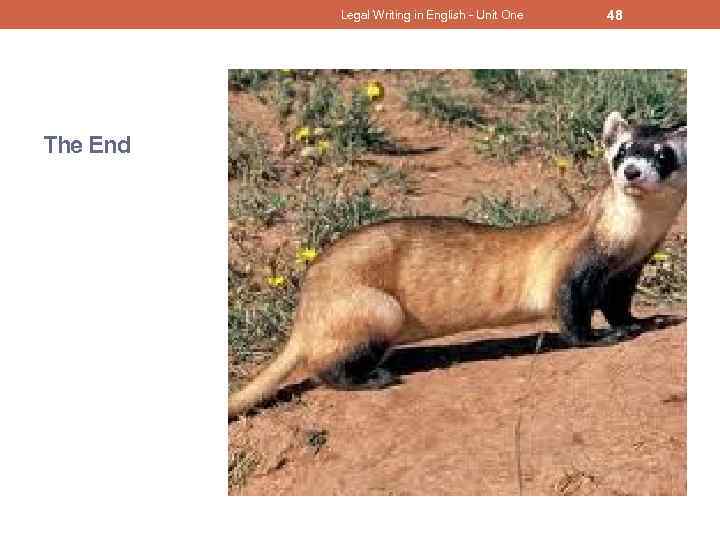Click the ferret's nose
Viewport: 720px width, 540px height.
click(x=632, y=173)
